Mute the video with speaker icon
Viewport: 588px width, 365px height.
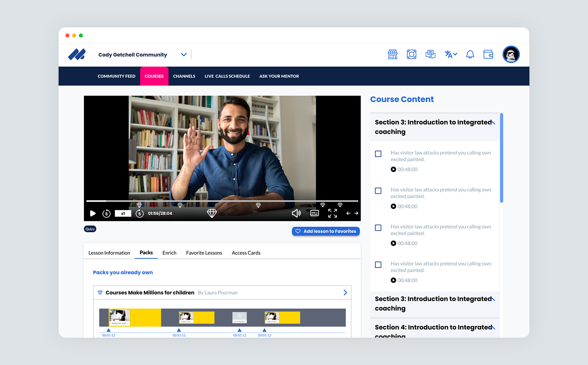(x=296, y=213)
